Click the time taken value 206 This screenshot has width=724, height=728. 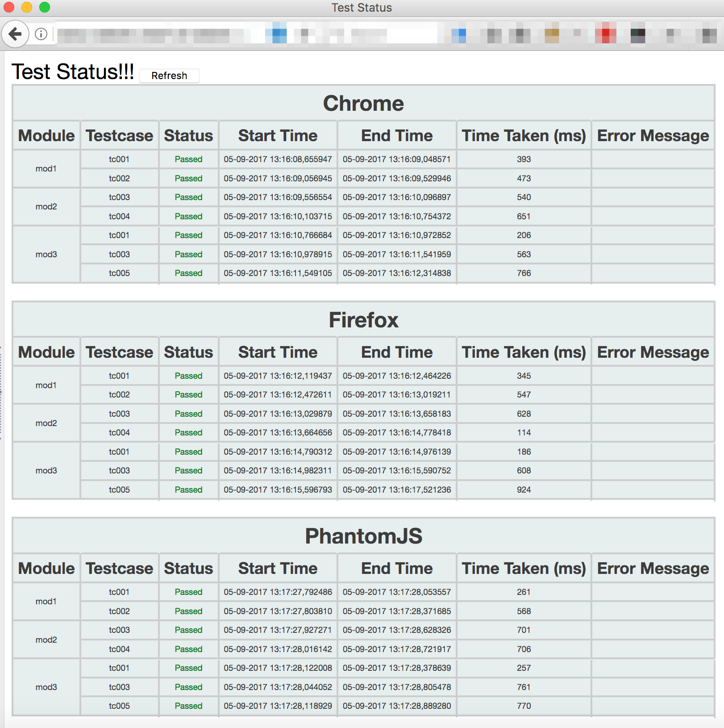tap(524, 235)
